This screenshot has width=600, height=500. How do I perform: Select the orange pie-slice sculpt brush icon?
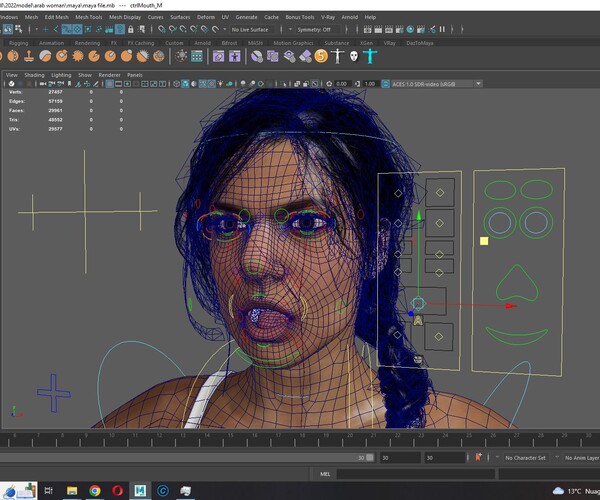94,56
